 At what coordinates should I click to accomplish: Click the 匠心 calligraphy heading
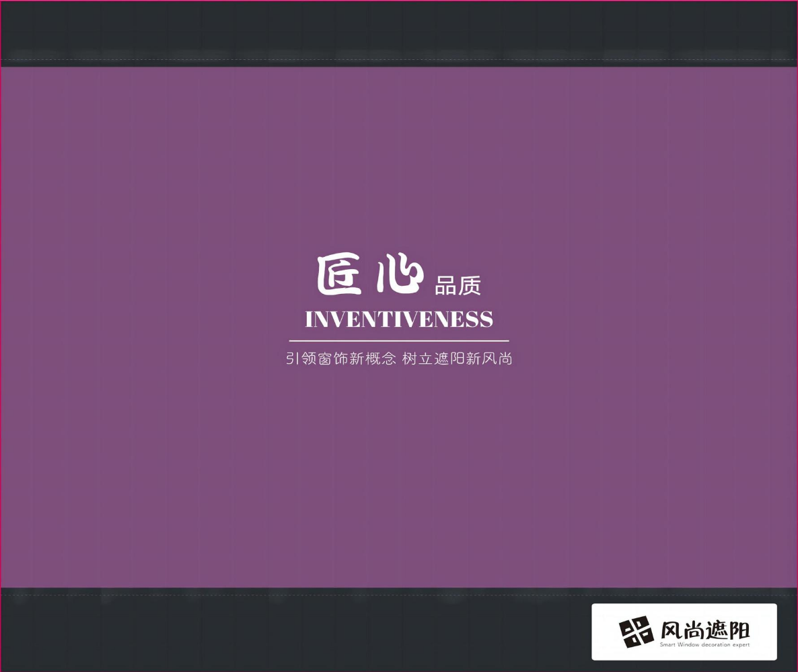pyautogui.click(x=370, y=274)
